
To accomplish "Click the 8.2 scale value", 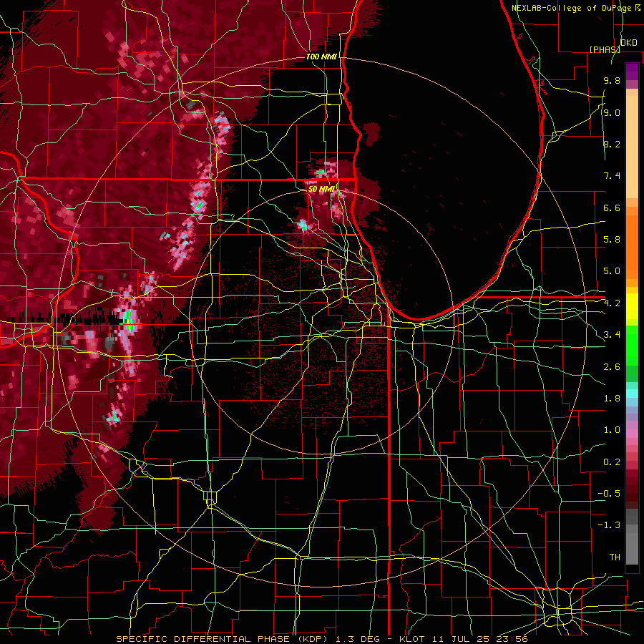I will point(612,144).
